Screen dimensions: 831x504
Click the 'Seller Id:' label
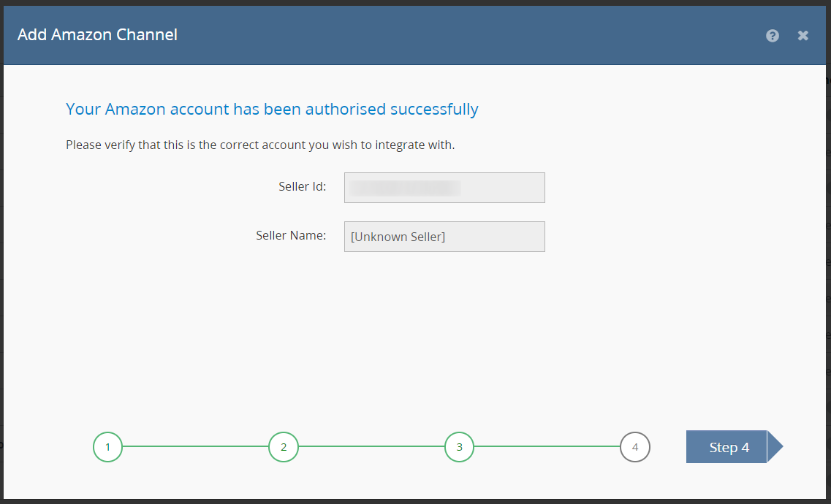coord(302,186)
